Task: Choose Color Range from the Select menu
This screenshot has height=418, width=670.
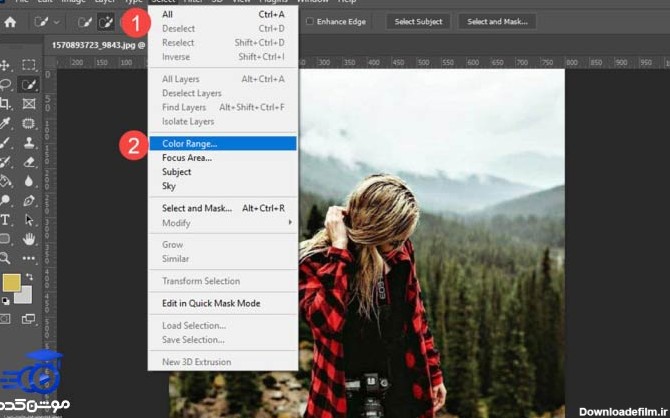Action: click(189, 143)
